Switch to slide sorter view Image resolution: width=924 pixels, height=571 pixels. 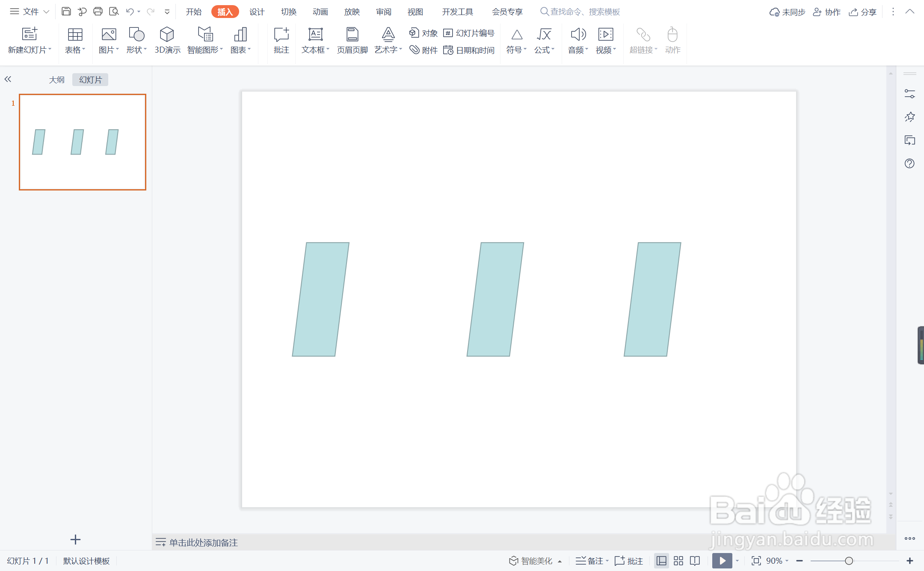pyautogui.click(x=678, y=561)
